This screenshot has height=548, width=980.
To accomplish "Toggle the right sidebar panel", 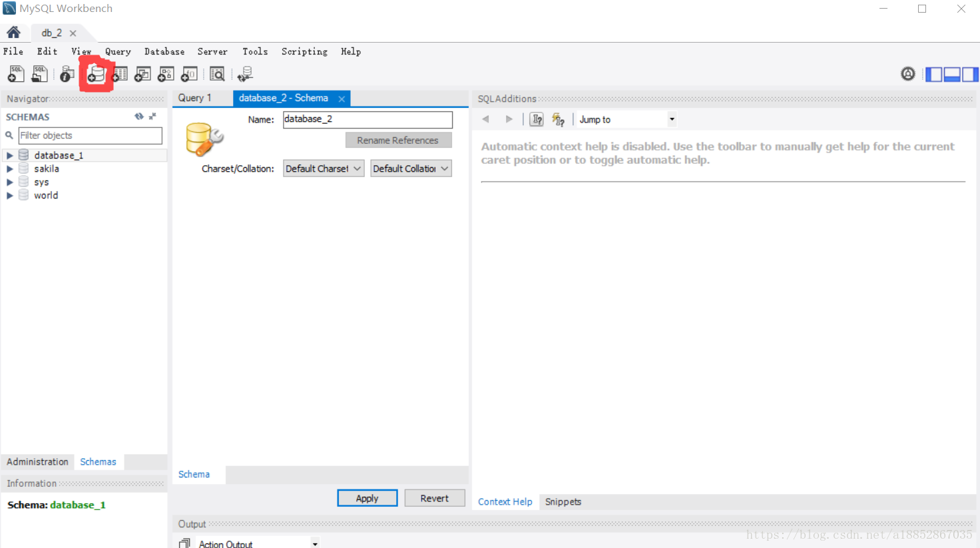I will tap(970, 74).
